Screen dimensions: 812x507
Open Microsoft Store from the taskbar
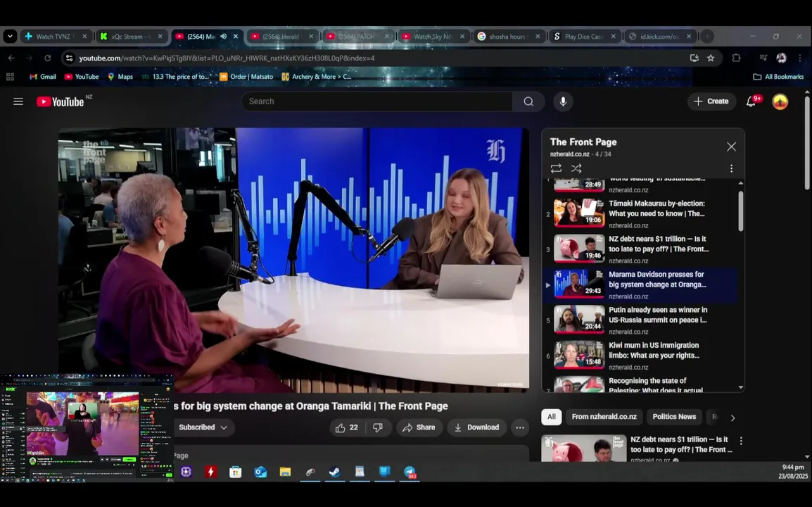click(235, 472)
